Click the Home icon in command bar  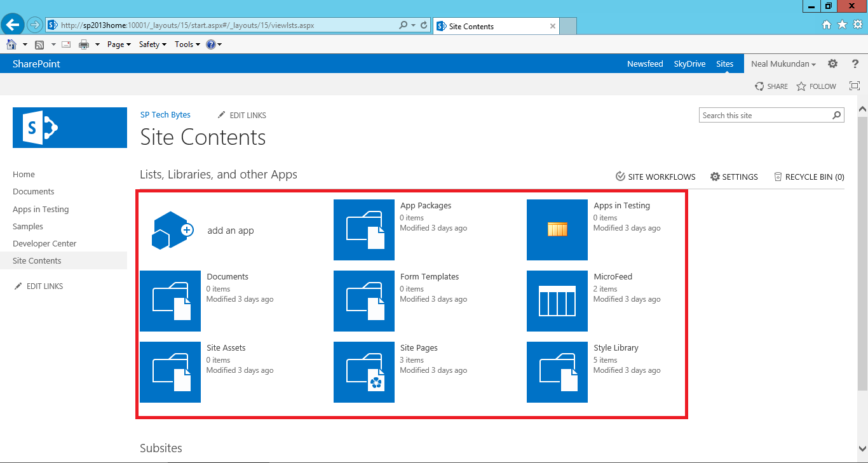click(x=11, y=44)
